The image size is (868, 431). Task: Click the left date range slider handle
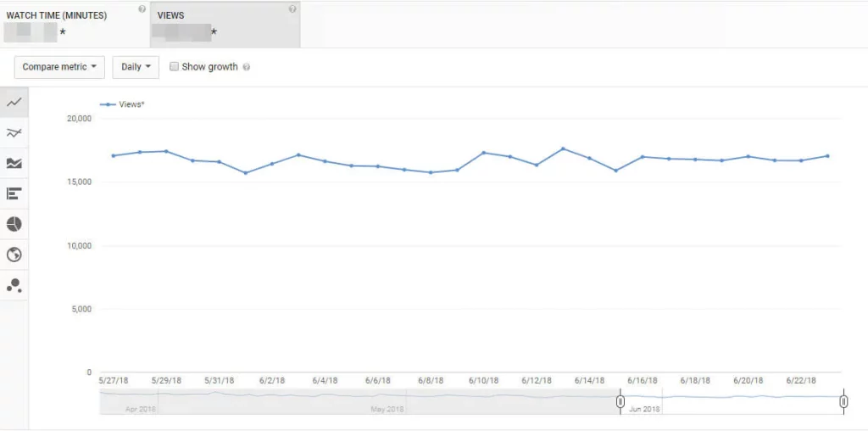[620, 401]
